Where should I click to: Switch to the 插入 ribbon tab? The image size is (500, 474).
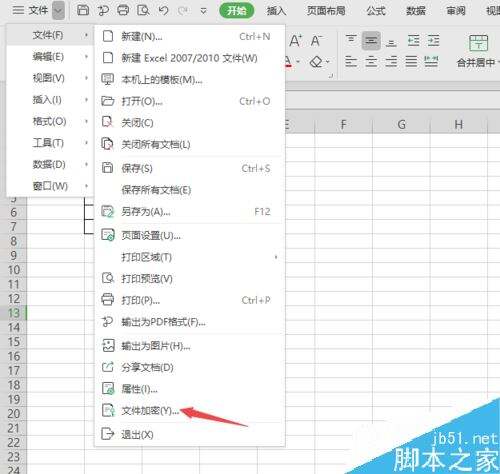pyautogui.click(x=276, y=11)
